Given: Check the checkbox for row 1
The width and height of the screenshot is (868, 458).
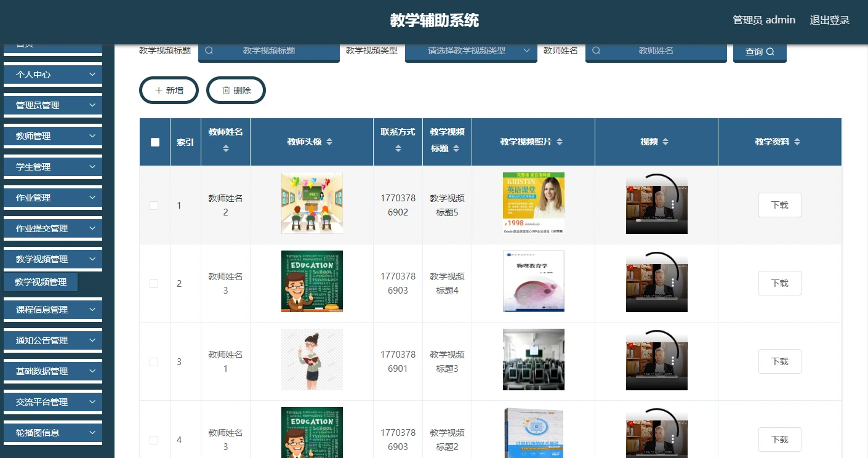Looking at the screenshot, I should (x=155, y=206).
